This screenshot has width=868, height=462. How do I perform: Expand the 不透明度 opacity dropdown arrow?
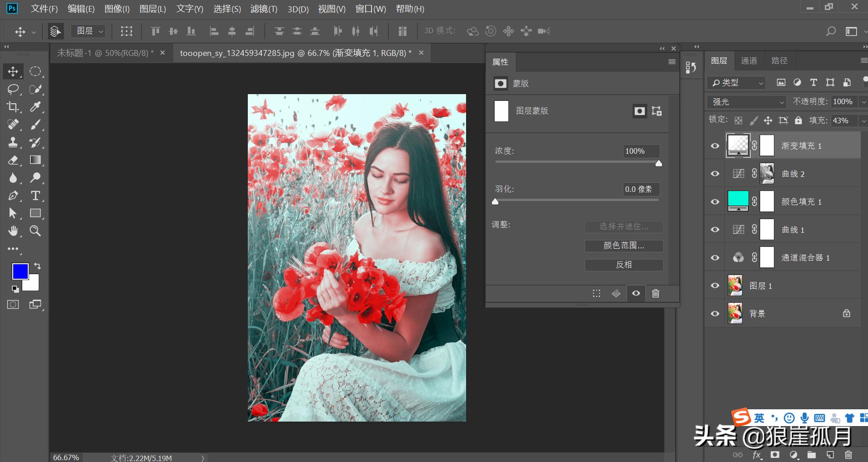863,102
